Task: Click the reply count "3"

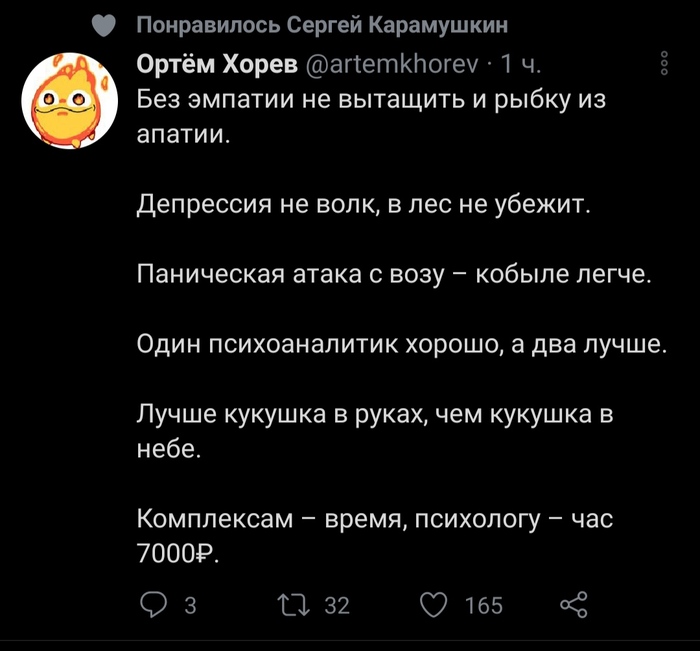Action: [190, 606]
